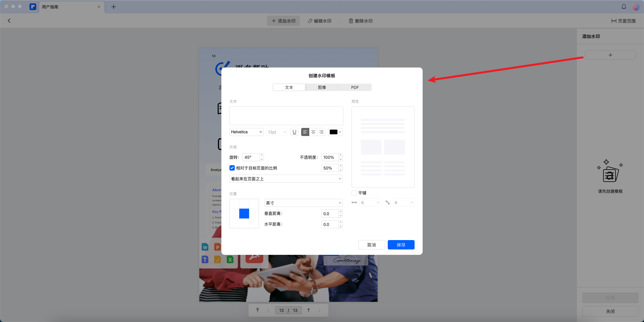Open the 页面范围 page range tool

[624, 20]
